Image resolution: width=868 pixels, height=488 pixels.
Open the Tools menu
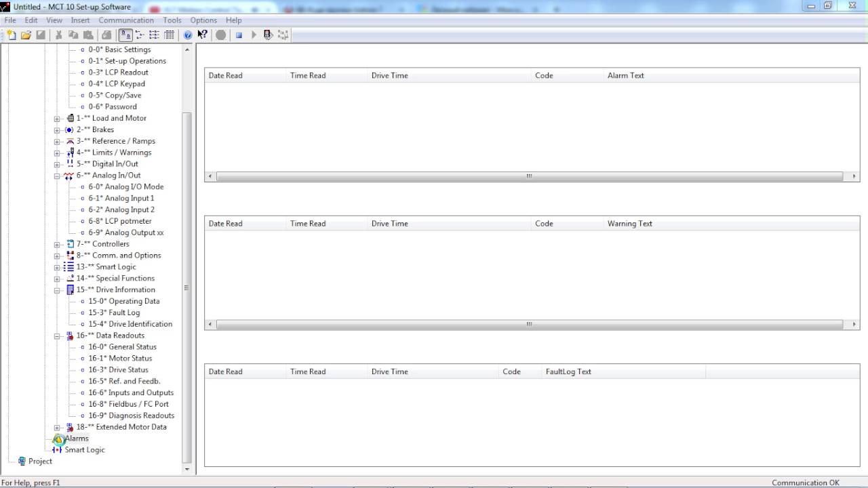click(x=172, y=20)
